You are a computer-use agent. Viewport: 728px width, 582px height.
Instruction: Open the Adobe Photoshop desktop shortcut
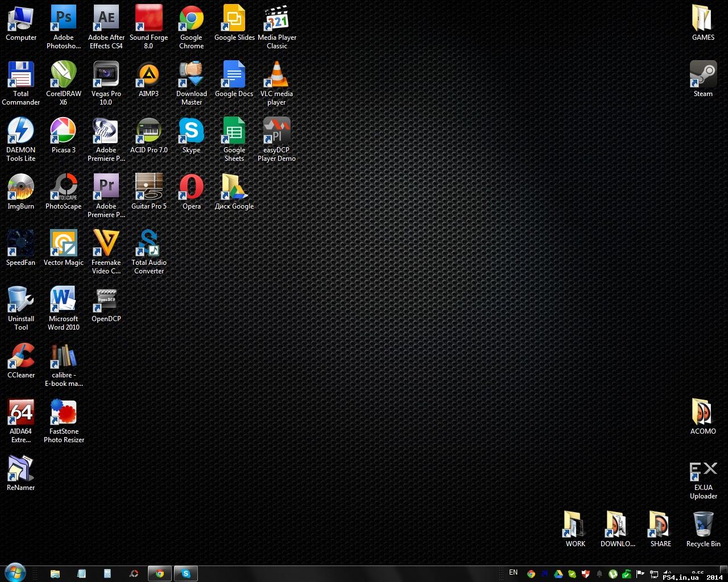click(x=63, y=19)
